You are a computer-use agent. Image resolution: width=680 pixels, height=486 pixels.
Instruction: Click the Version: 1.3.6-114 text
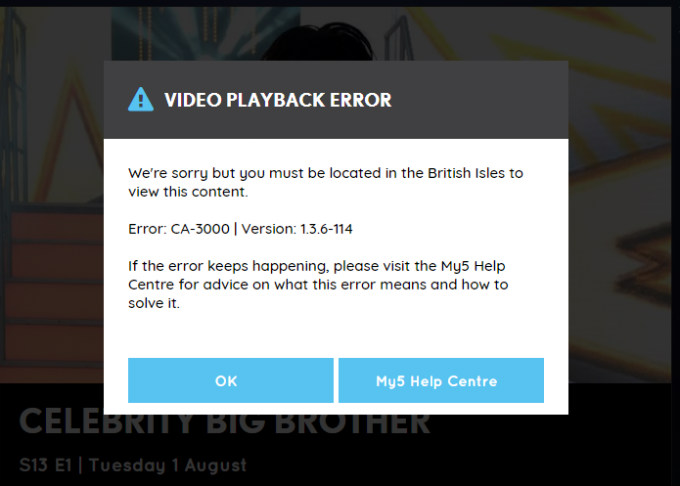click(x=297, y=229)
